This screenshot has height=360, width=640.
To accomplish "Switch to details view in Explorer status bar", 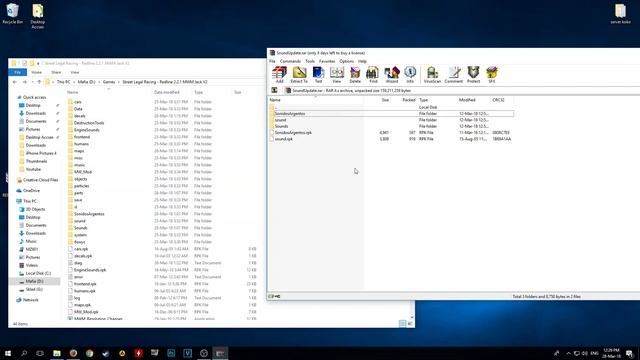I will 402,324.
